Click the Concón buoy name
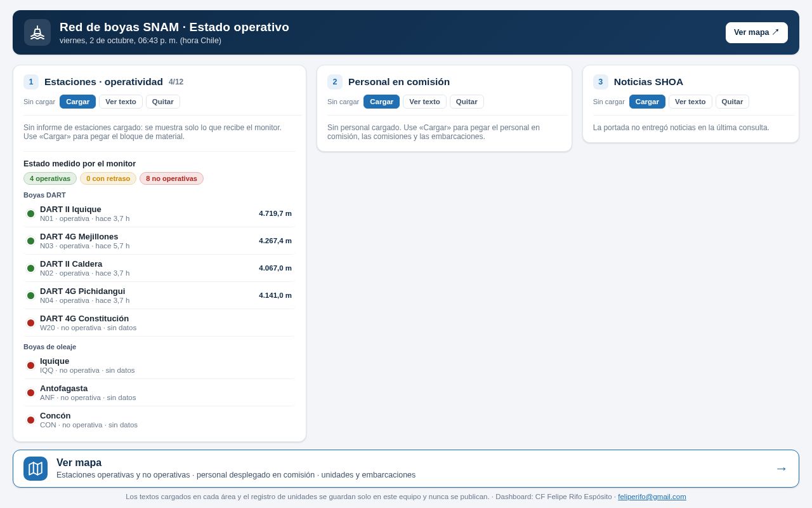This screenshot has width=812, height=508. (x=55, y=415)
